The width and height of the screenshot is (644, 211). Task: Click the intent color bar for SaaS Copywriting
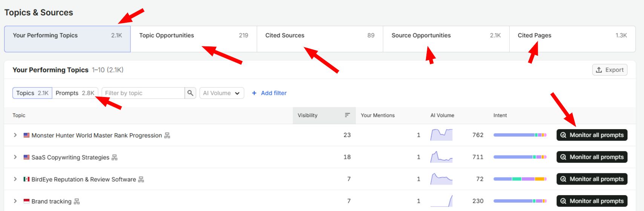click(520, 157)
